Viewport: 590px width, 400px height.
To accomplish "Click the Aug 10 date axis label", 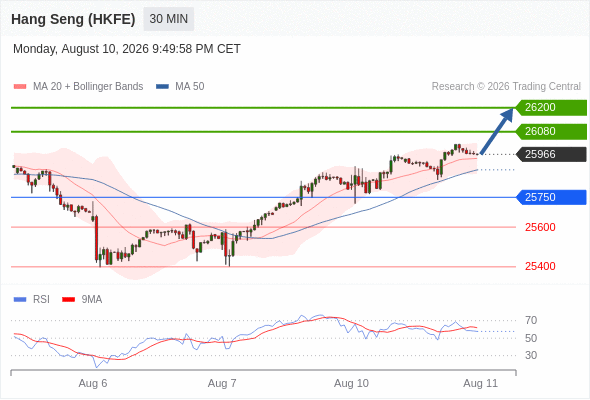I will click(351, 383).
